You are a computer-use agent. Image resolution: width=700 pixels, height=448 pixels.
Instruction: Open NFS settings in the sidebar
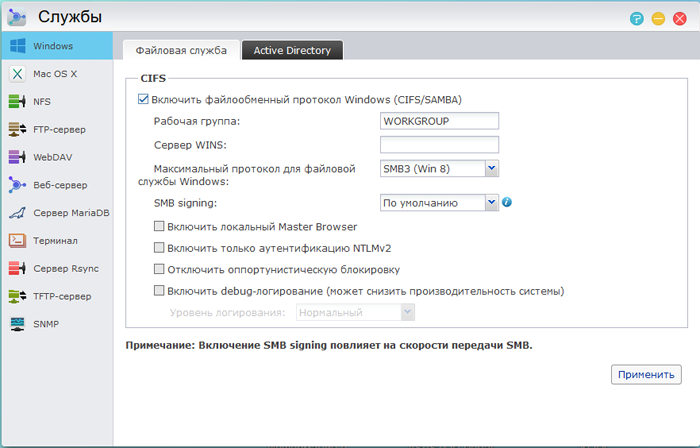click(57, 101)
